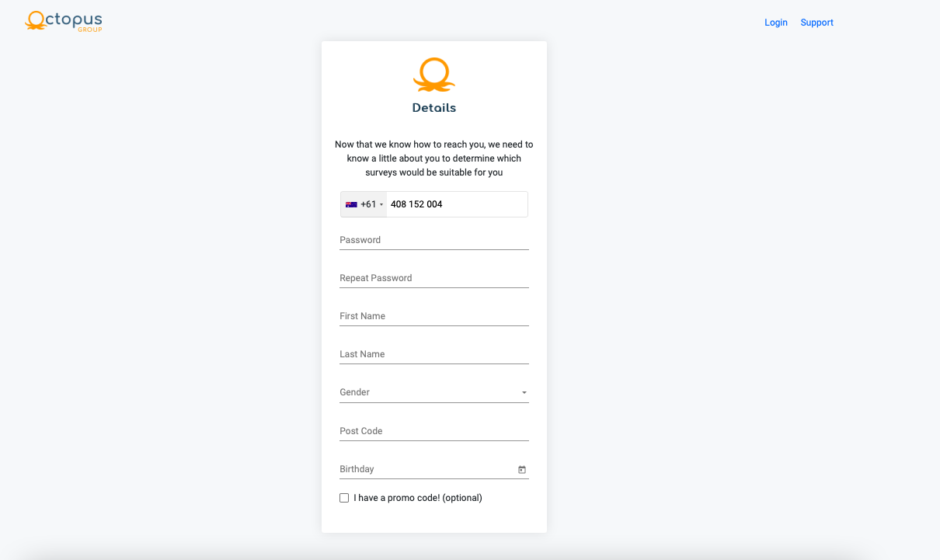The image size is (940, 560).
Task: Click the Gender field label
Action: coord(354,392)
